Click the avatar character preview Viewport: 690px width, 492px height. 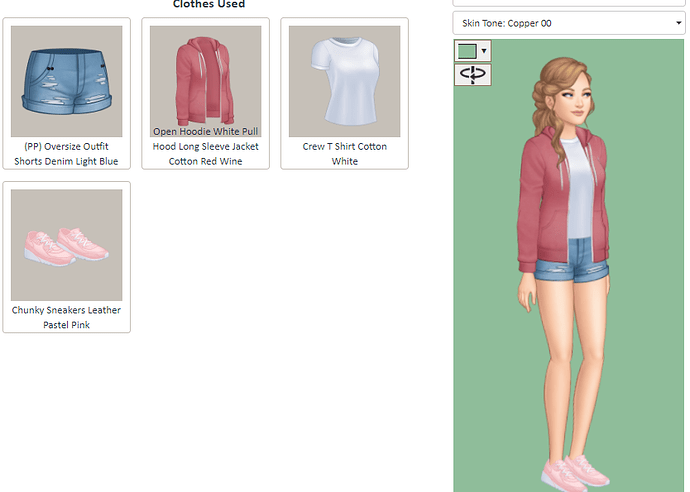click(565, 273)
